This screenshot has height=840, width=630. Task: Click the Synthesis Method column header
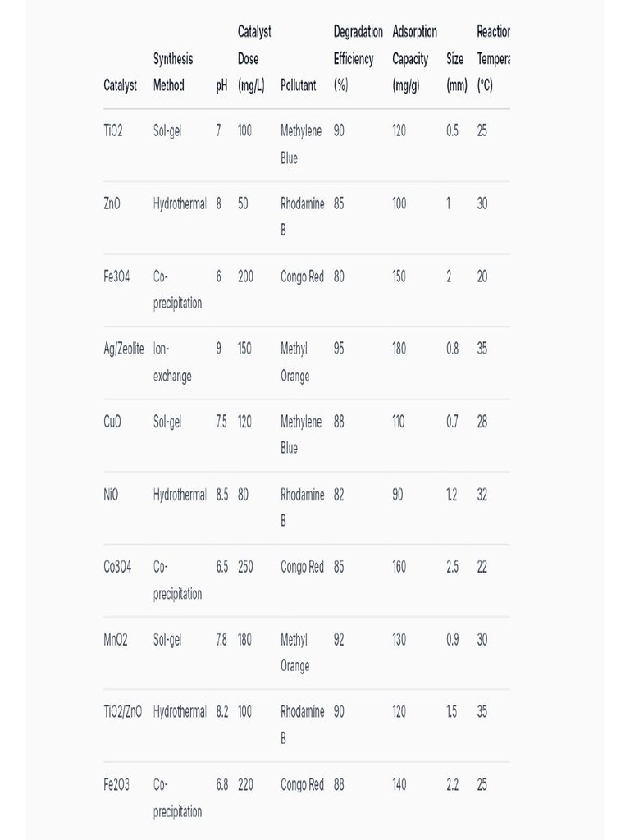coord(173,72)
